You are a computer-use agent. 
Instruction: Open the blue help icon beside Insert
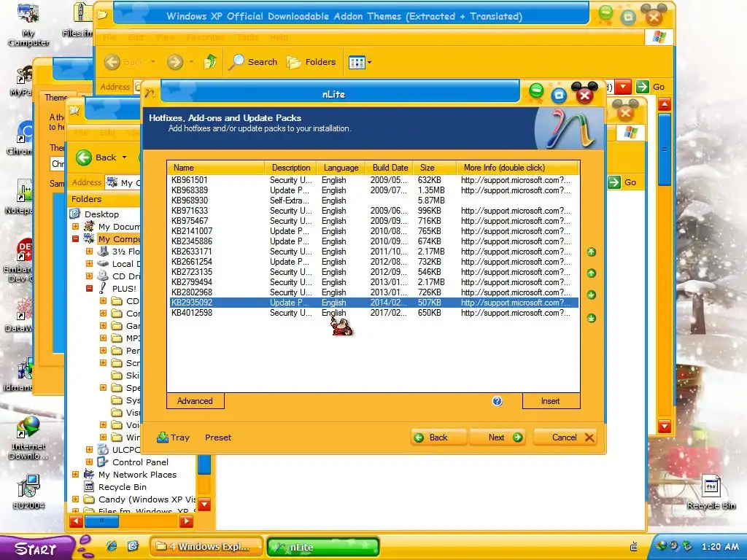click(x=497, y=401)
